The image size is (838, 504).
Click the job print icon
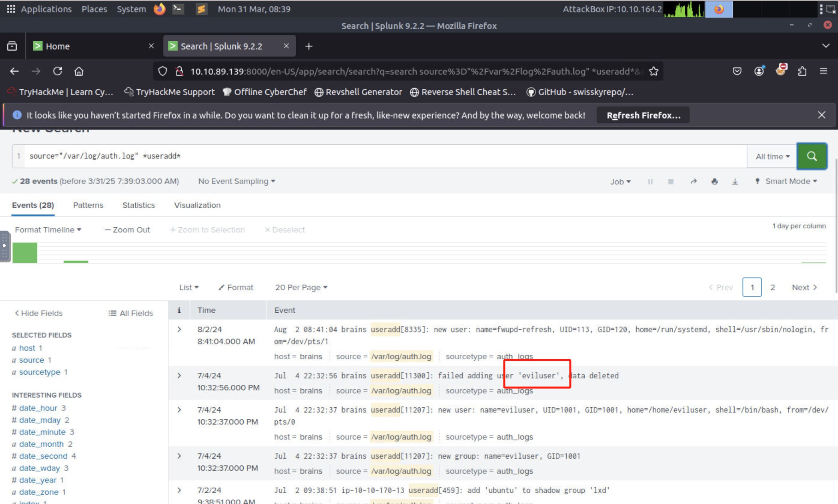[714, 182]
